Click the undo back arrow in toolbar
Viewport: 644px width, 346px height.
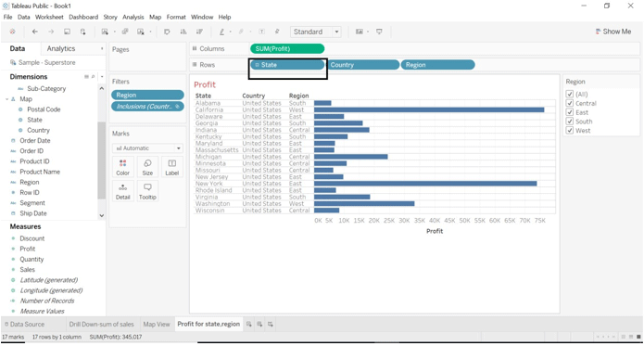tap(35, 32)
